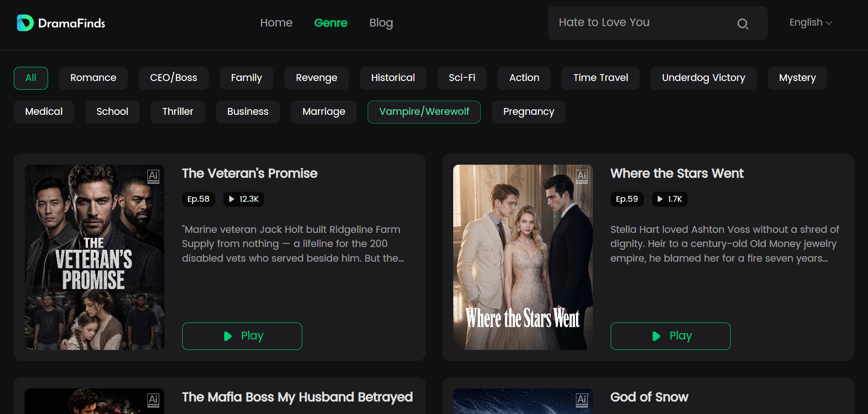Image resolution: width=868 pixels, height=414 pixels.
Task: Open Where the Stars Went title link
Action: click(x=677, y=173)
